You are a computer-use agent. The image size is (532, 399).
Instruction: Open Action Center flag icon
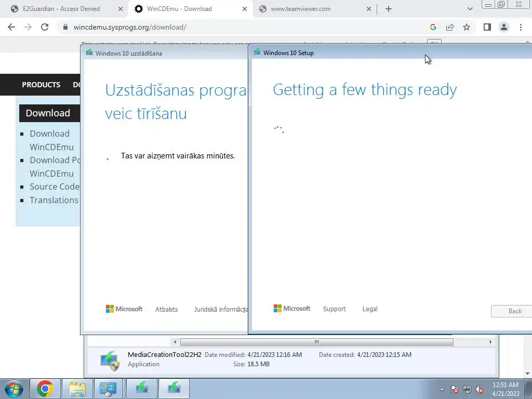(455, 389)
